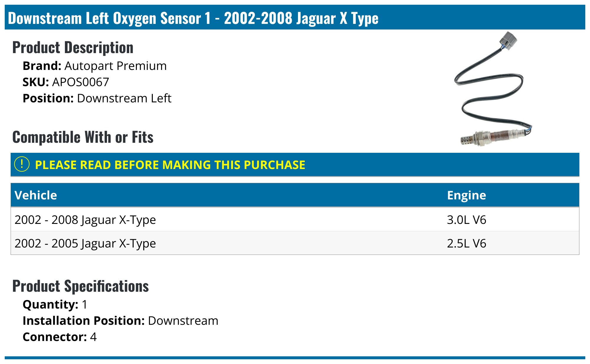Click the 3.0L V6 engine cell

tap(466, 220)
